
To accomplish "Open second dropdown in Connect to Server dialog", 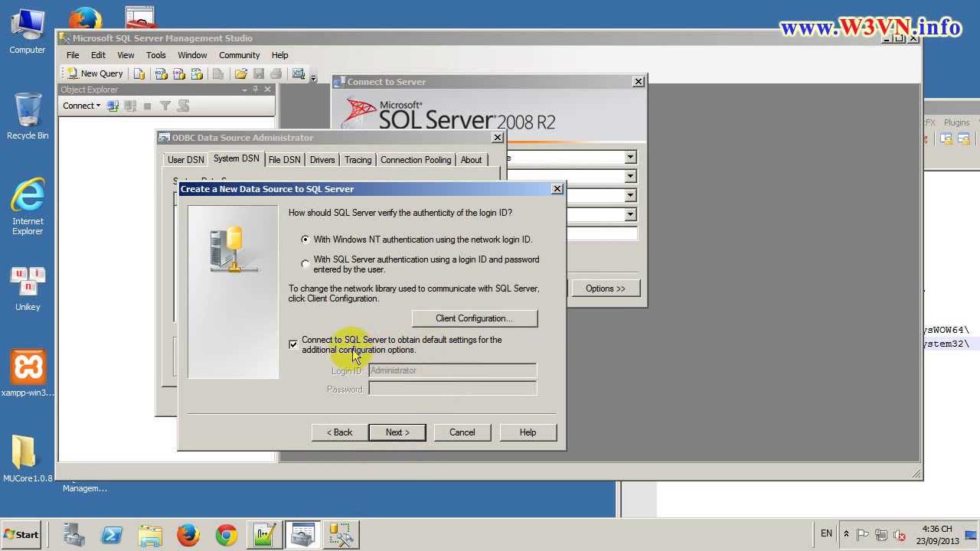I will [x=630, y=177].
